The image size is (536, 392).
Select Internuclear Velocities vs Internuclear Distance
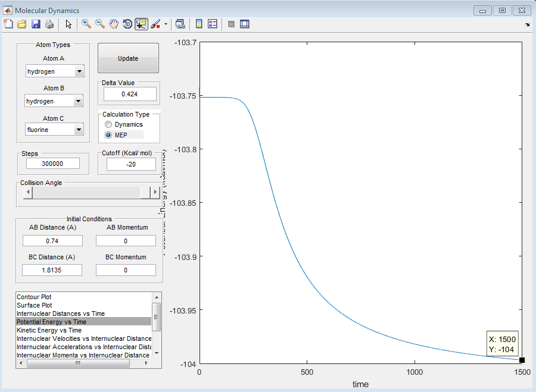84,338
